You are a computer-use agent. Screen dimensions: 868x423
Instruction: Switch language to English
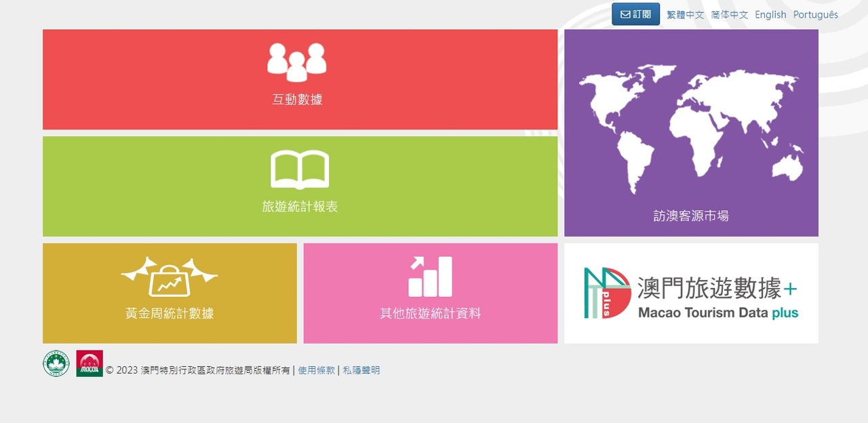coord(770,15)
